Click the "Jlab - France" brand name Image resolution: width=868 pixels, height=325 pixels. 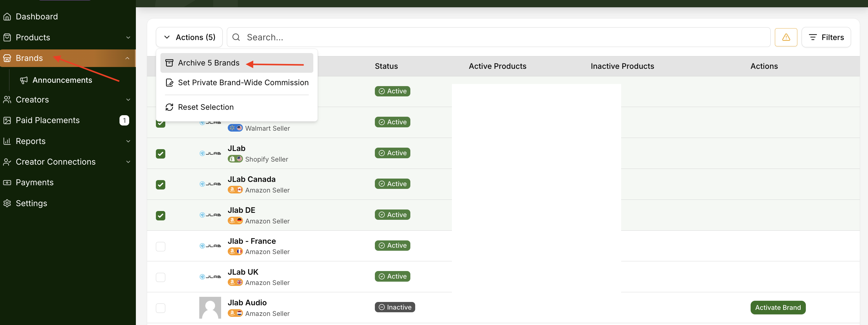click(x=252, y=241)
